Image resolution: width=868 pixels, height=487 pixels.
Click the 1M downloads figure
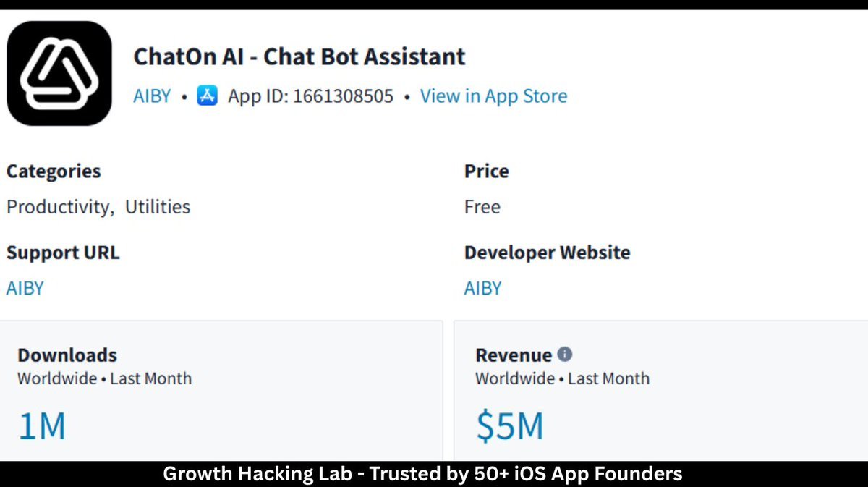coord(42,426)
